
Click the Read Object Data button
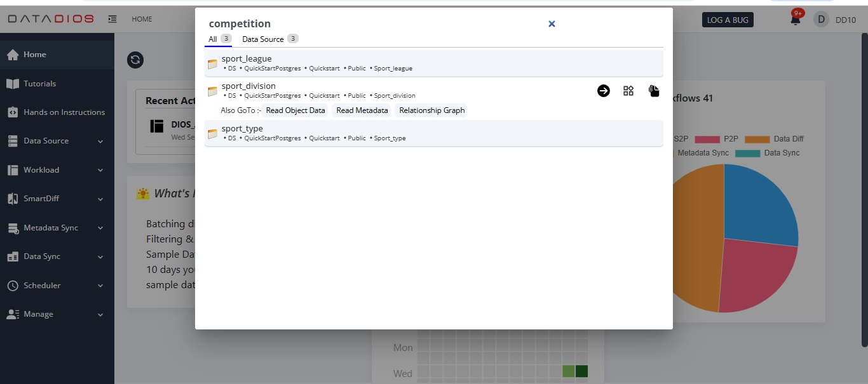click(x=295, y=110)
